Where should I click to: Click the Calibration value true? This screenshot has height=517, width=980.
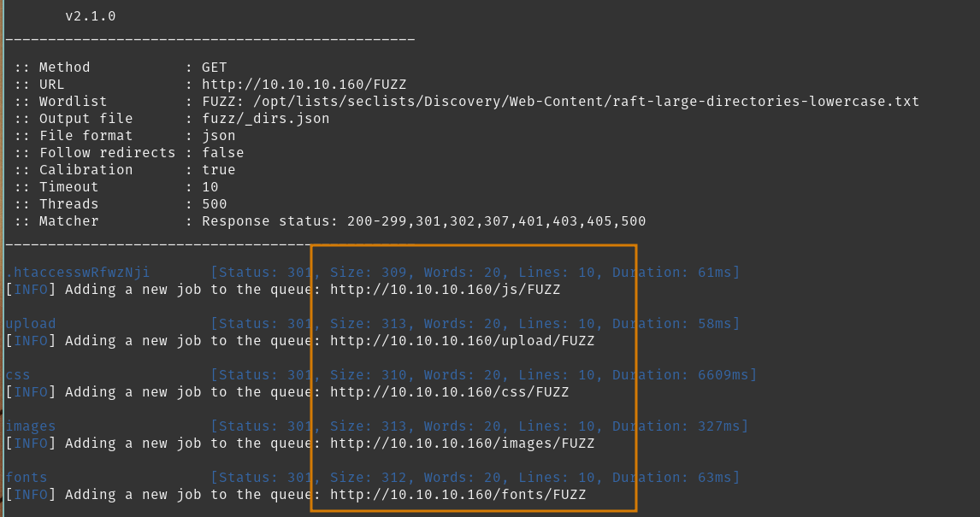coord(219,170)
